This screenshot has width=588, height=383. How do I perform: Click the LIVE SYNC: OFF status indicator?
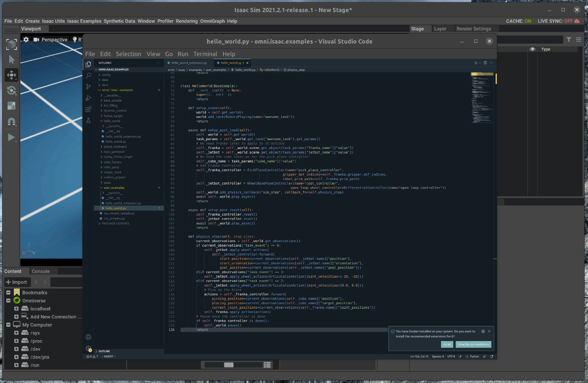(x=559, y=21)
